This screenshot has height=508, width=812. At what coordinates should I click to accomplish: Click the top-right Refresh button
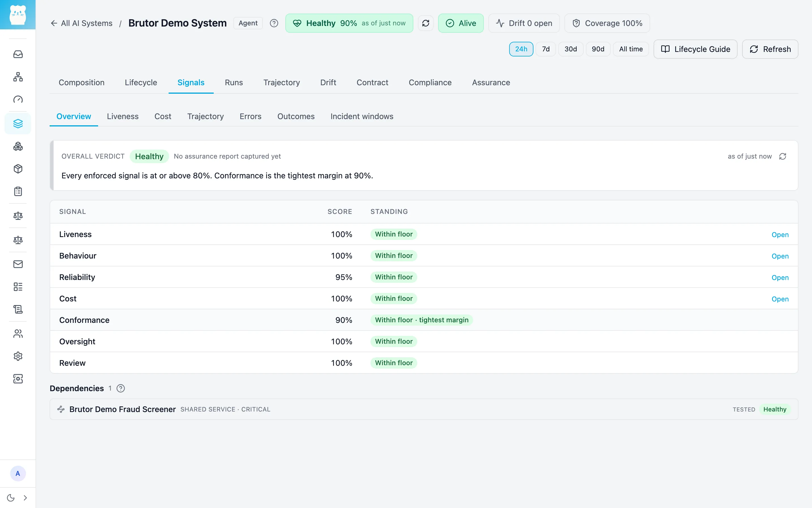770,49
